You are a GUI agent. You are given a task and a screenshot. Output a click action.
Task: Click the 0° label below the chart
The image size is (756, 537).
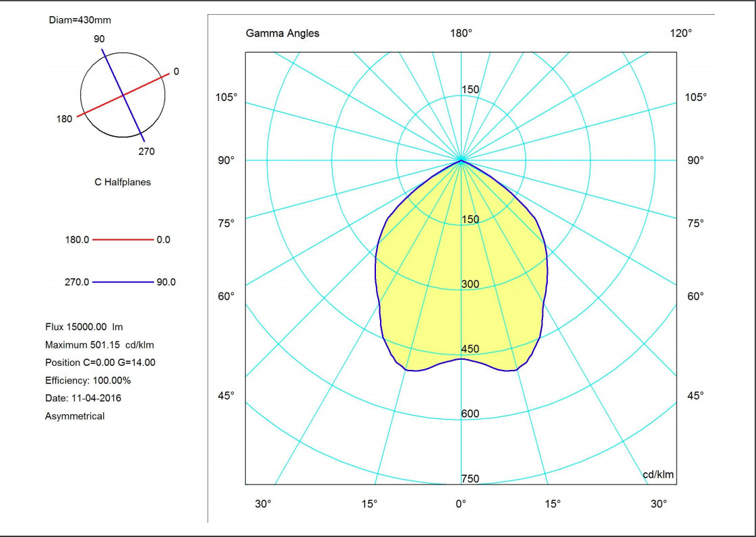click(x=461, y=503)
